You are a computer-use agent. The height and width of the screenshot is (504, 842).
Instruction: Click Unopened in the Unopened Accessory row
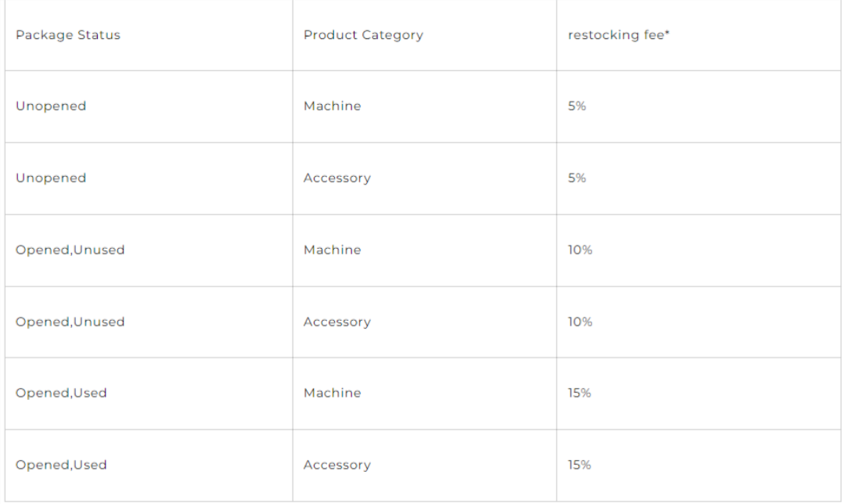tap(51, 178)
